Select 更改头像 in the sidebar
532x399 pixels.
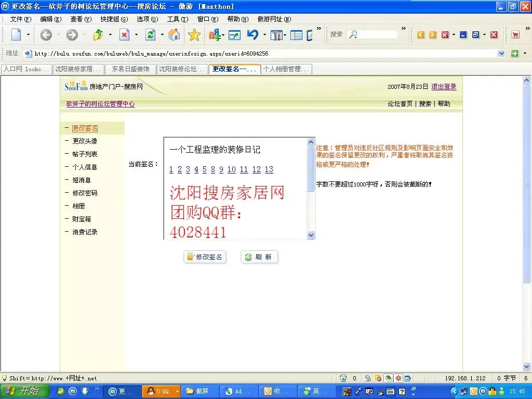point(85,141)
